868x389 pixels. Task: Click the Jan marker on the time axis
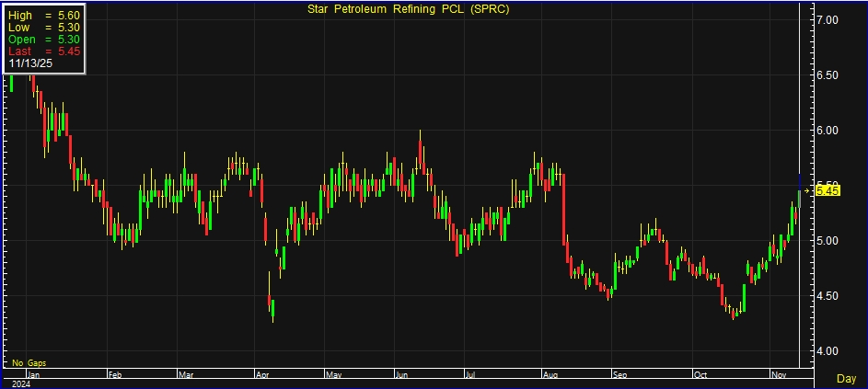tap(33, 375)
